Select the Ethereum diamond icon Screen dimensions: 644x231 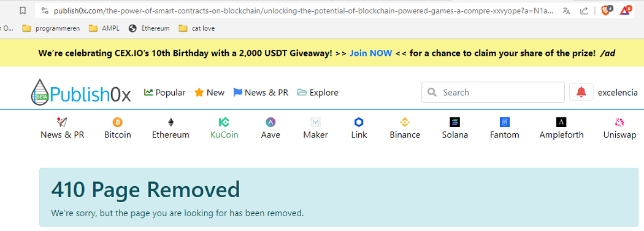(x=171, y=122)
